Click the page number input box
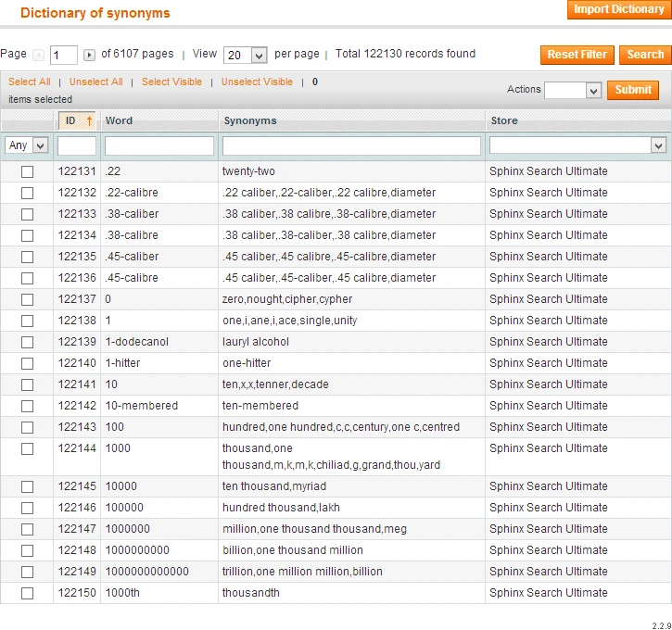Viewport: 672px width, 630px height. point(64,56)
